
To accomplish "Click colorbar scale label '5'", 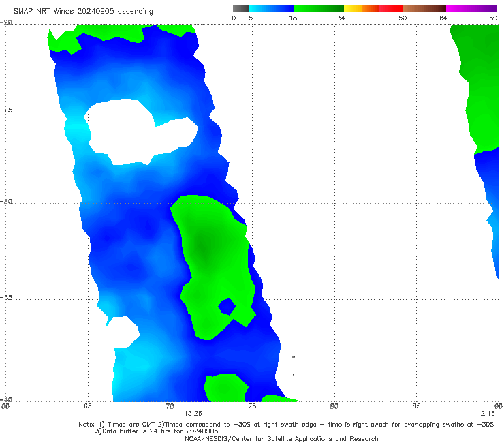I will click(x=251, y=18).
